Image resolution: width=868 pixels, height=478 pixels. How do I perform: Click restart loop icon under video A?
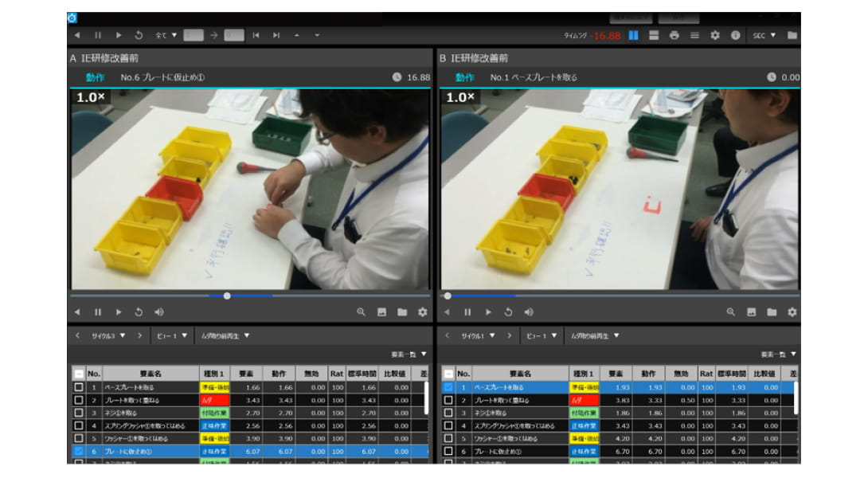[x=139, y=312]
